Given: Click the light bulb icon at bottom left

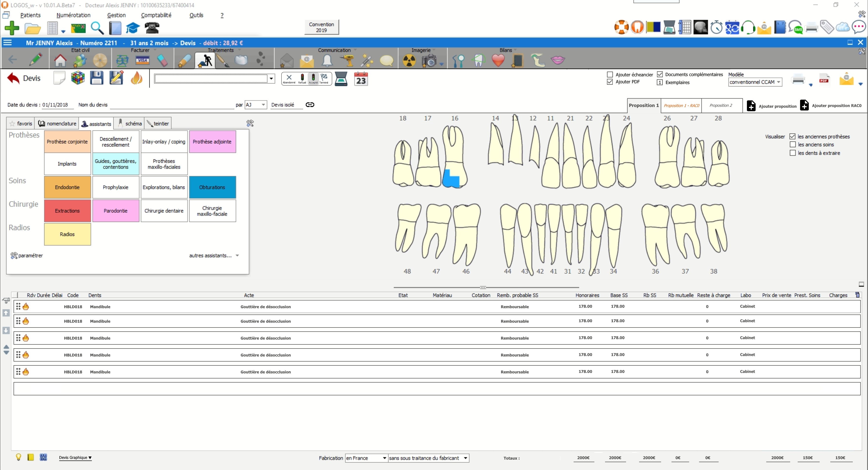Looking at the screenshot, I should (x=19, y=457).
